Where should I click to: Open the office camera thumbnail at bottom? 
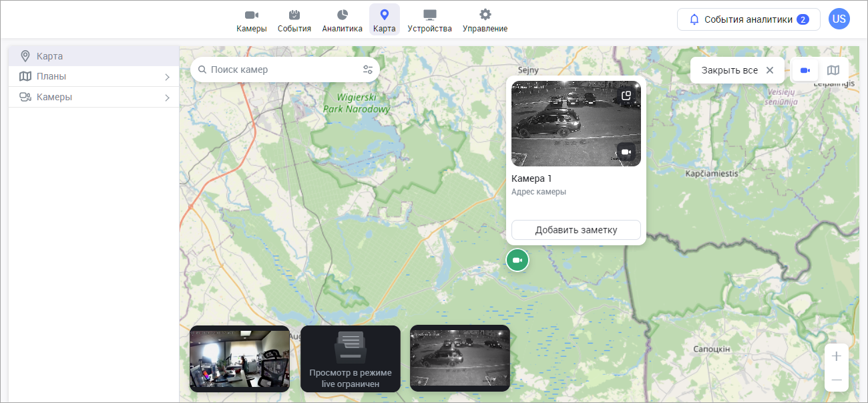tap(240, 358)
